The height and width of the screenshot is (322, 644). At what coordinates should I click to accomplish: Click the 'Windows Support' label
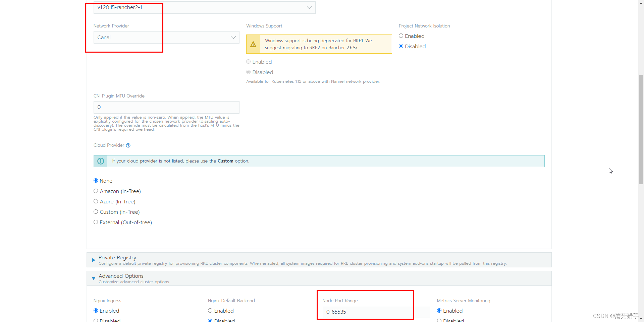[264, 26]
